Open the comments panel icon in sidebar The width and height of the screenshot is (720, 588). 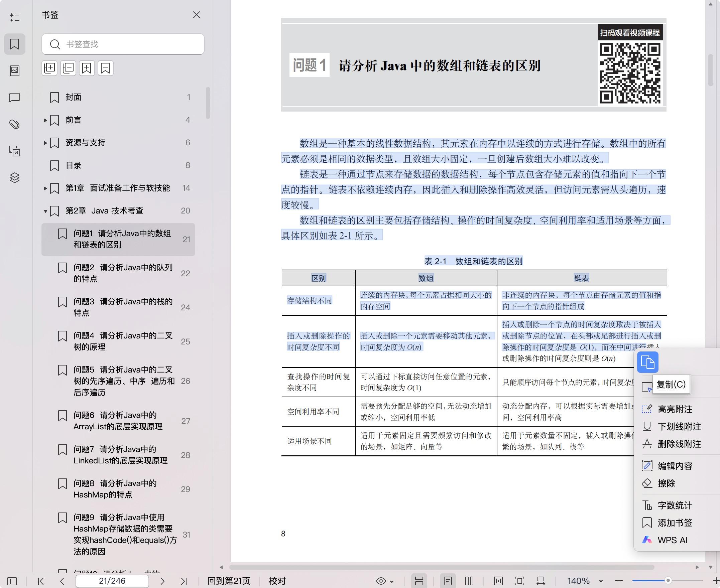[x=15, y=98]
